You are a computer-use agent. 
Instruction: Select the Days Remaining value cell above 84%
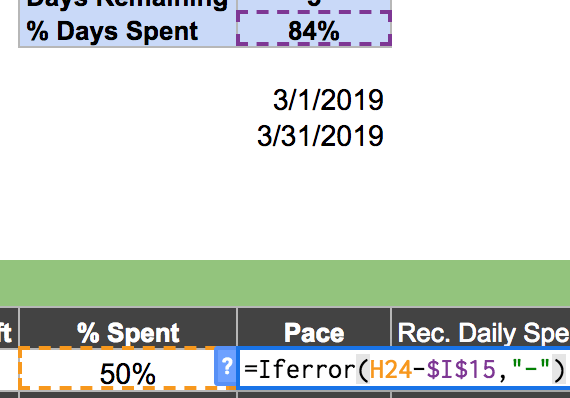point(314,4)
